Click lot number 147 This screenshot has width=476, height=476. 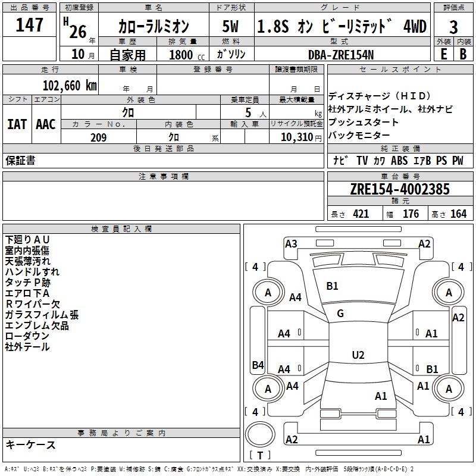(29, 24)
